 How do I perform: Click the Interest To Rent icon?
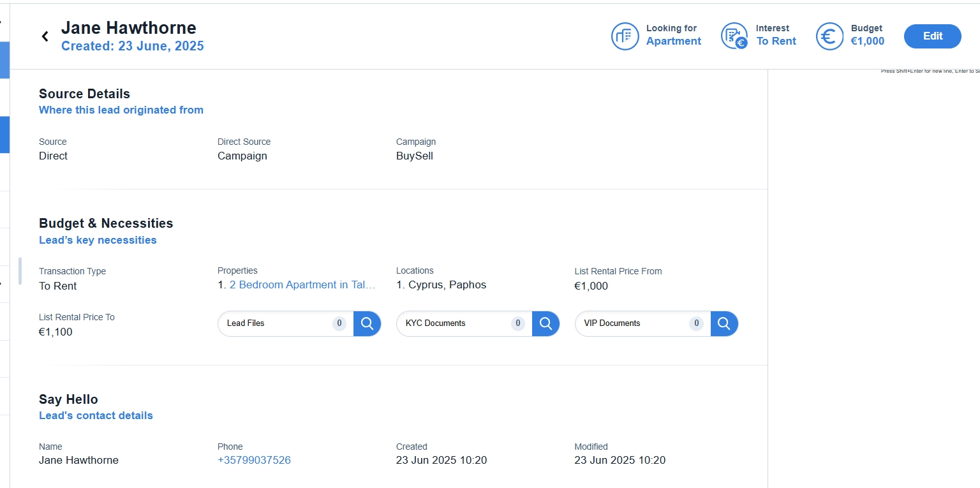(x=734, y=36)
